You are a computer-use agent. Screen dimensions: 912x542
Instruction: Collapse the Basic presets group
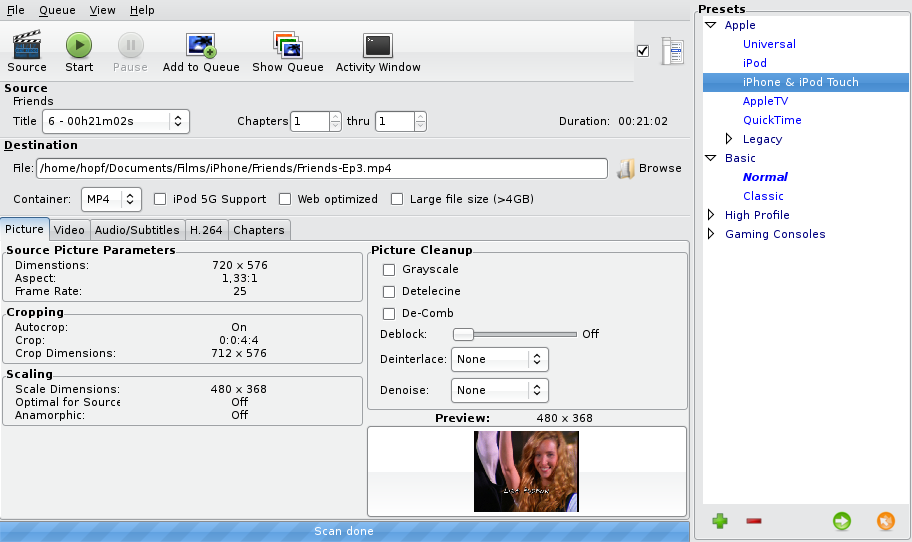tap(711, 158)
